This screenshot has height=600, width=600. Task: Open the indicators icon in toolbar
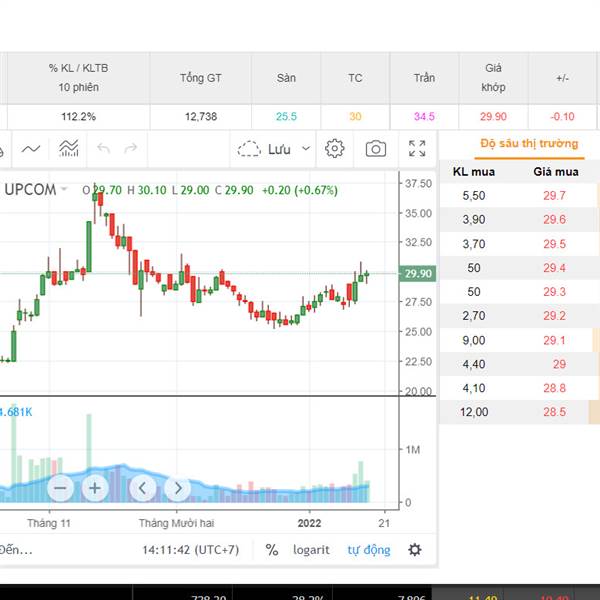[69, 149]
